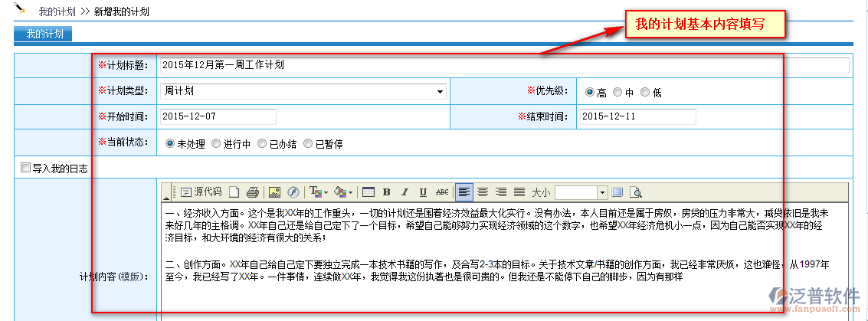The image size is (868, 321).
Task: Click the fit window maximize editor icon
Action: (x=617, y=192)
